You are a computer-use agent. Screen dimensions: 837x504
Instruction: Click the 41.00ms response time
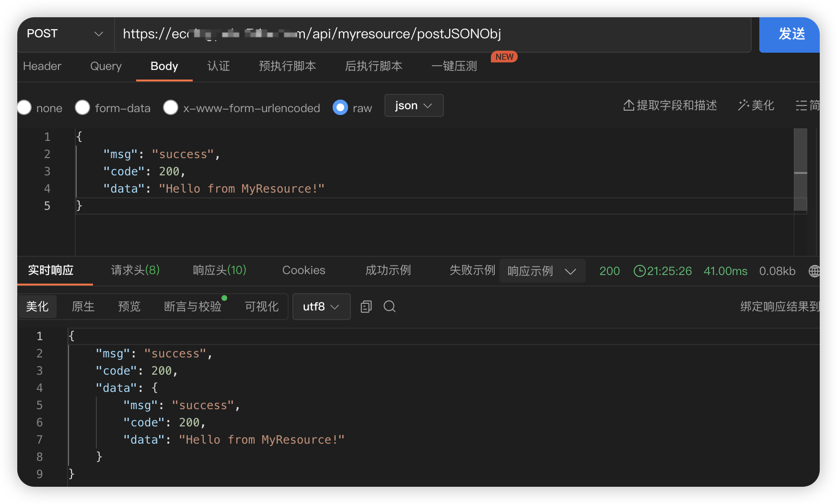(x=725, y=271)
